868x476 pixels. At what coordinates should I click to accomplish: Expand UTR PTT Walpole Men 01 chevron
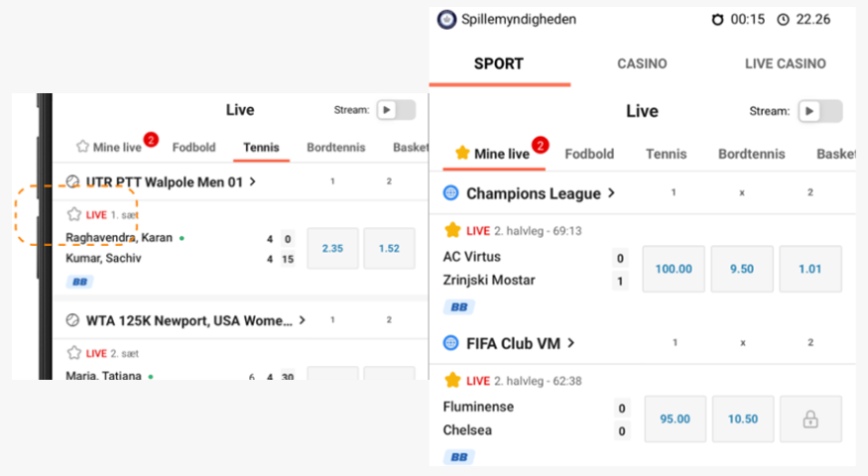click(x=252, y=181)
